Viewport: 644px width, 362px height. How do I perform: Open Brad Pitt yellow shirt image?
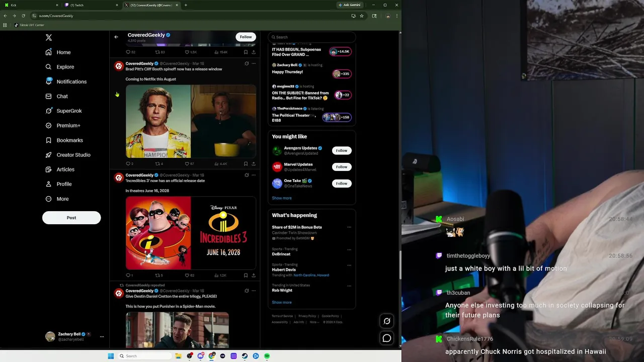[158, 121]
